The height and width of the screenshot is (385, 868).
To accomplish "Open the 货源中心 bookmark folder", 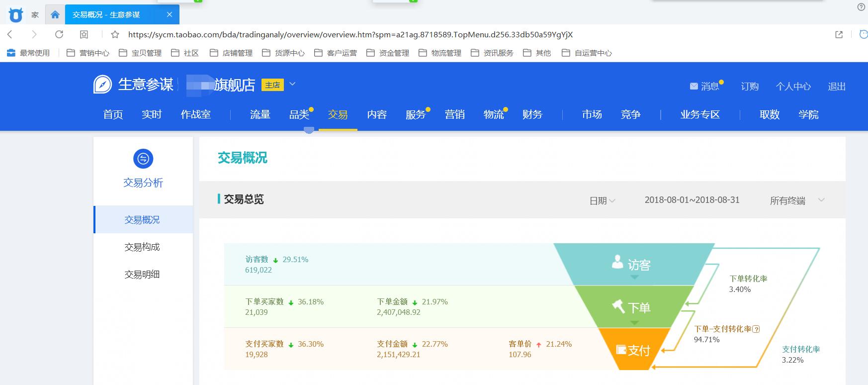I will pyautogui.click(x=283, y=53).
